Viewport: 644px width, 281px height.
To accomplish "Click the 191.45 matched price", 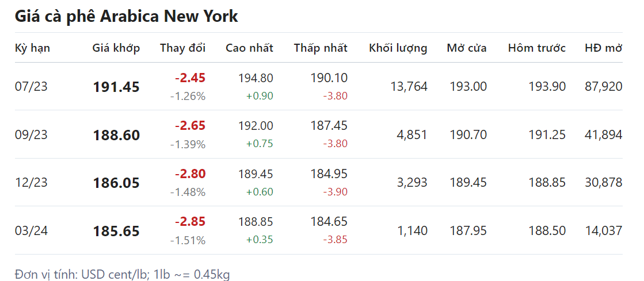I will coord(116,87).
